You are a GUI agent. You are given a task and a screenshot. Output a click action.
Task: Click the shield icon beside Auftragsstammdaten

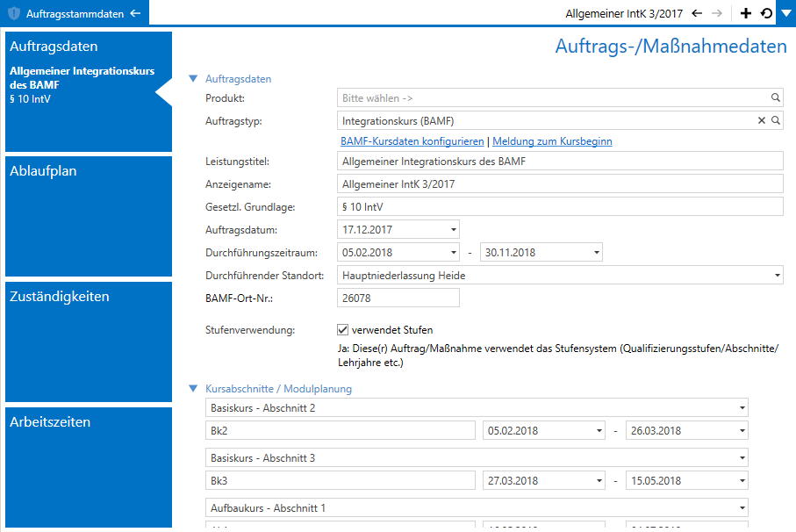(14, 13)
